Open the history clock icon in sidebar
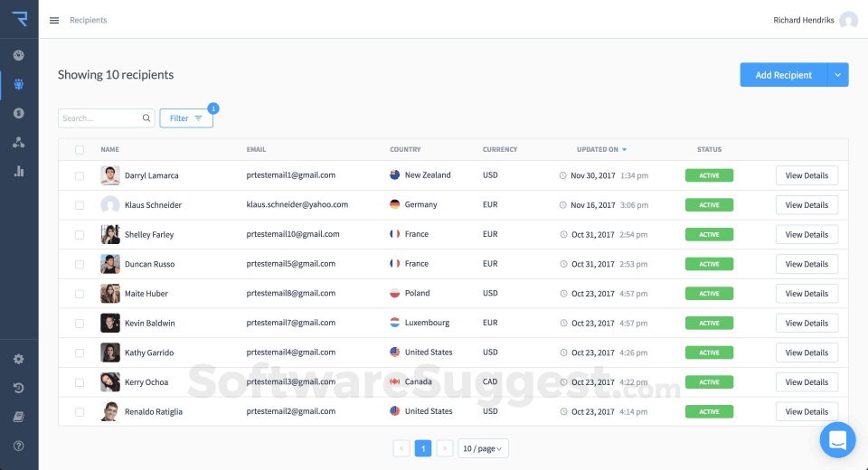Screen dimensions: 868x470 [x=19, y=388]
